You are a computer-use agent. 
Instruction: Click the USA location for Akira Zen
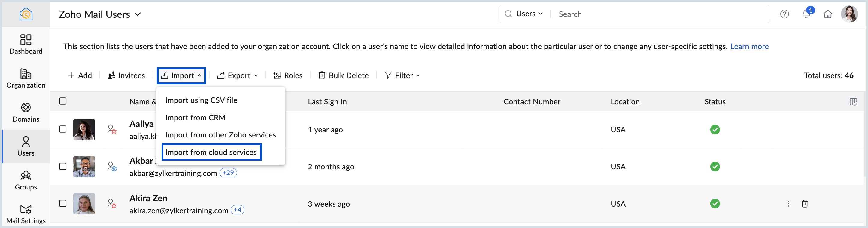(618, 204)
